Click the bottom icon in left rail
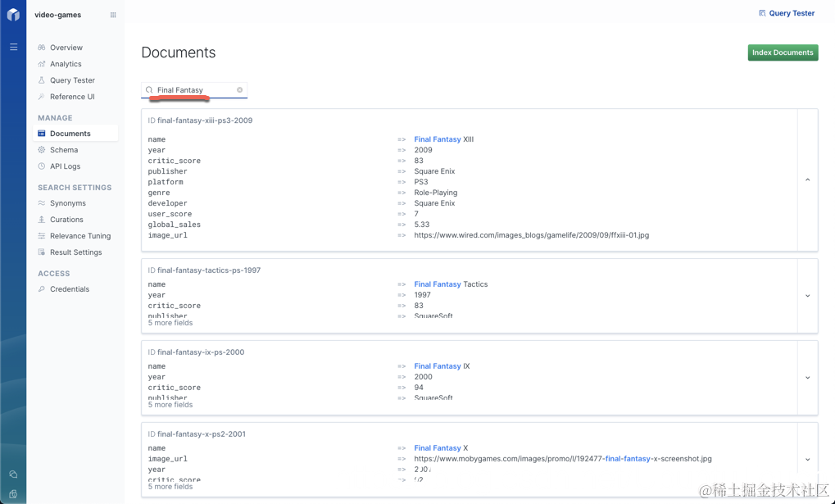The height and width of the screenshot is (504, 835). coord(13,494)
